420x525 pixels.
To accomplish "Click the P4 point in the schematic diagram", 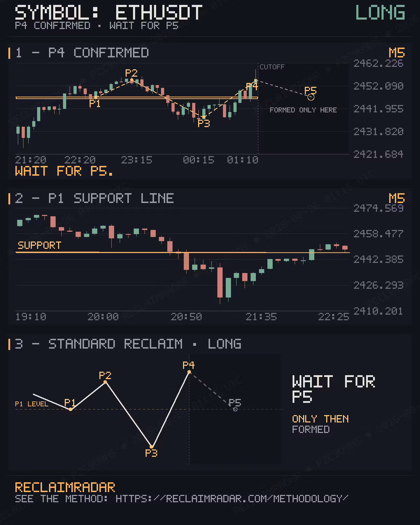I will tap(189, 372).
